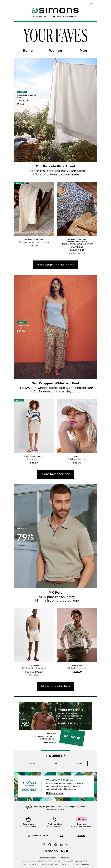Click the Solid baseball cap product image

(77, 426)
